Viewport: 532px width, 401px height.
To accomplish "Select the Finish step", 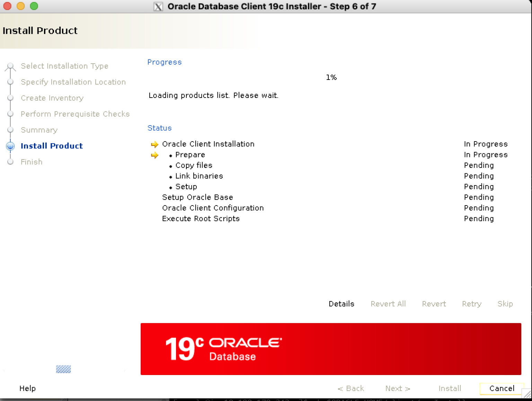I will [x=32, y=162].
